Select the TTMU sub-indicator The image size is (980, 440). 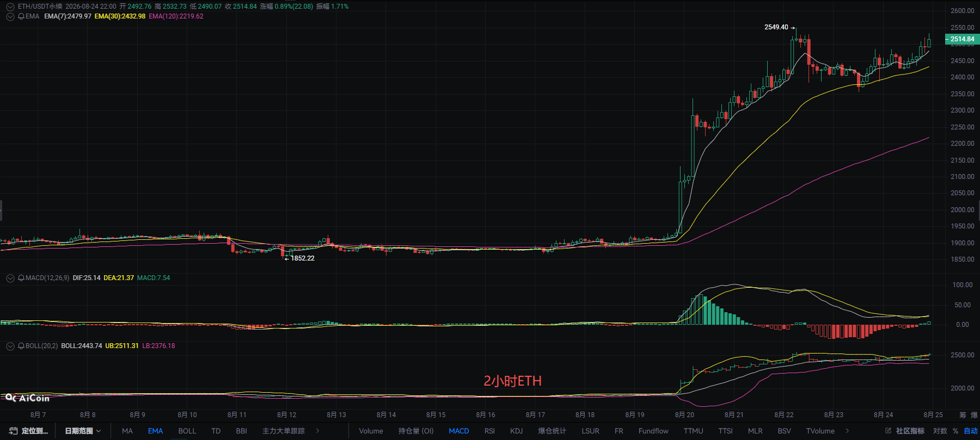[x=693, y=431]
